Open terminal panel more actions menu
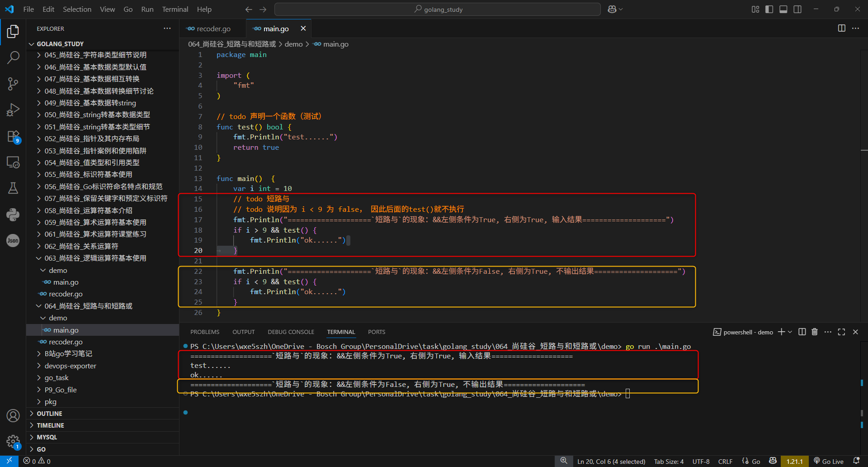This screenshot has width=868, height=467. (828, 332)
